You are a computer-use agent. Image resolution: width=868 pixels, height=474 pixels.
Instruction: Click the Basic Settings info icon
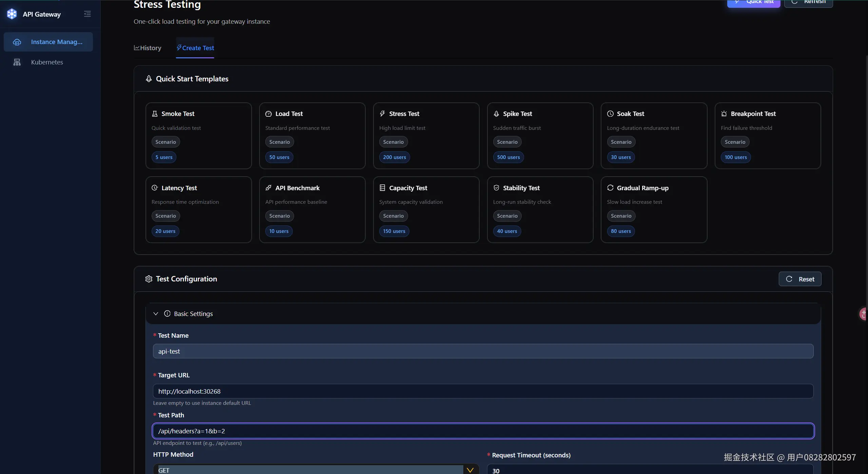tap(167, 313)
